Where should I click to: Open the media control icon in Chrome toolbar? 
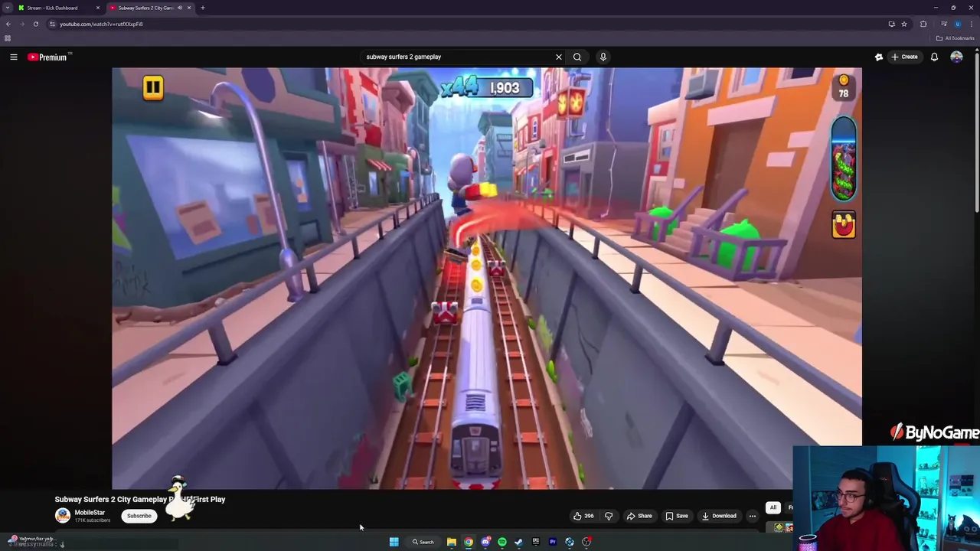tap(944, 24)
